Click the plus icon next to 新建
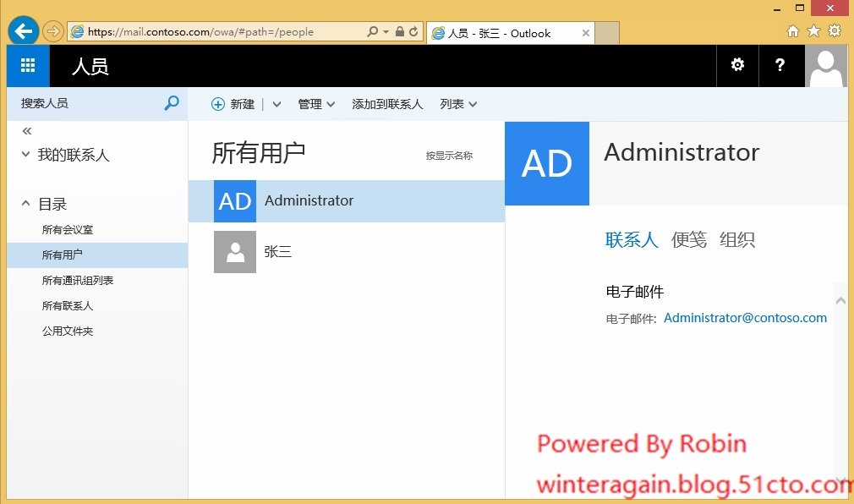 click(218, 104)
